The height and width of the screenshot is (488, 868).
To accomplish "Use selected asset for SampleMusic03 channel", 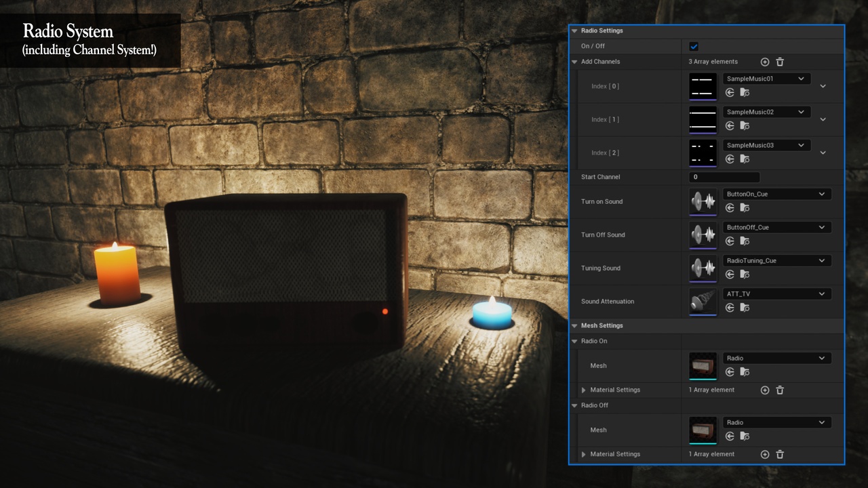I will 729,159.
